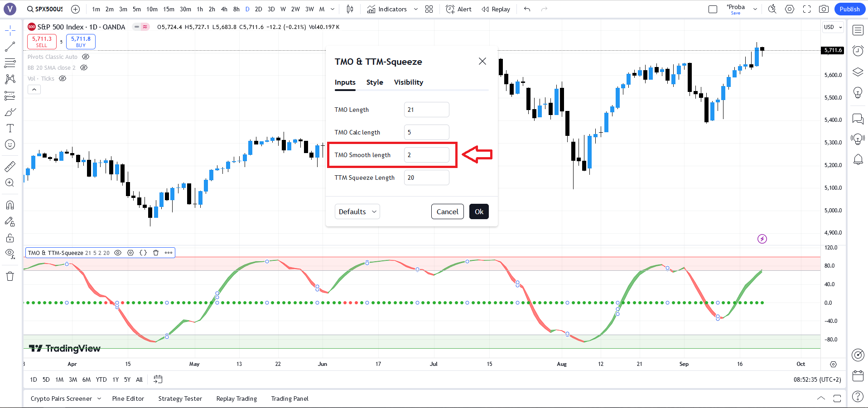Open more options for TMO & TTM-Squeeze
The image size is (868, 408).
(169, 253)
